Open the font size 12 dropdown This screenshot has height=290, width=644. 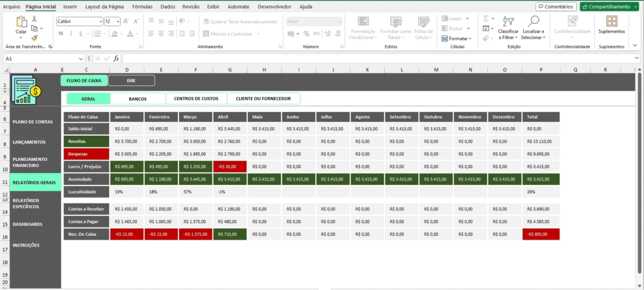117,21
